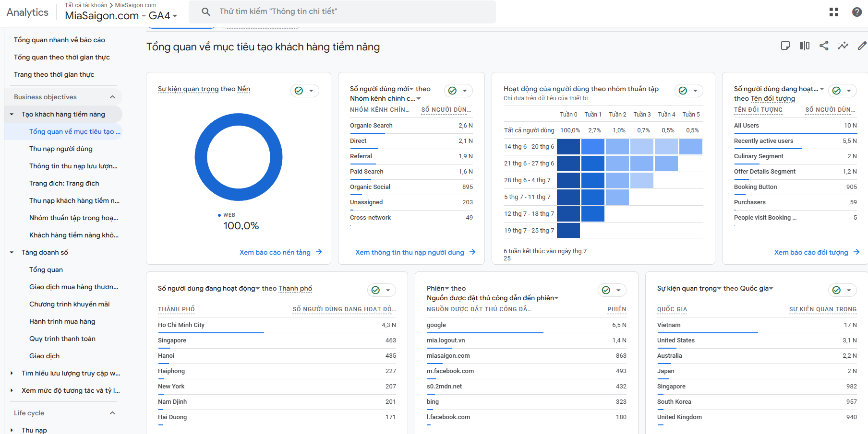Open the Insights sparkline icon
Screen dimensions: 868x434
pyautogui.click(x=843, y=46)
